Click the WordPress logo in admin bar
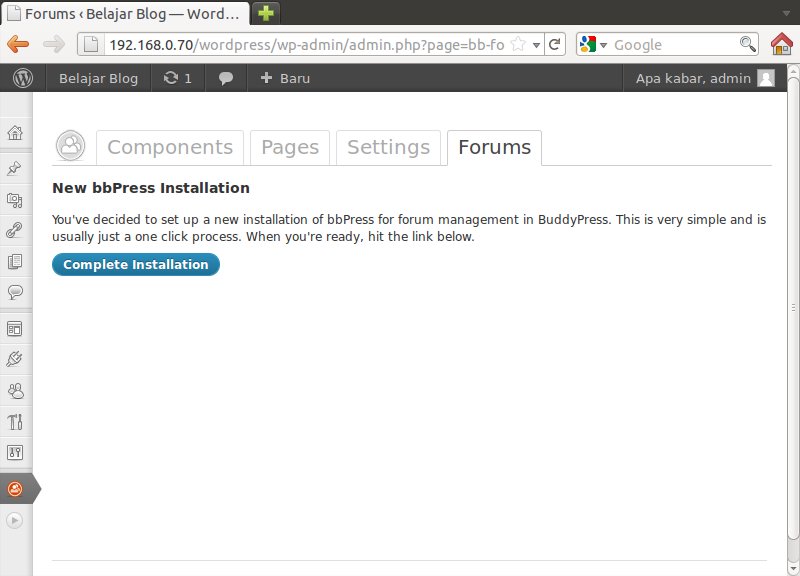 coord(23,78)
